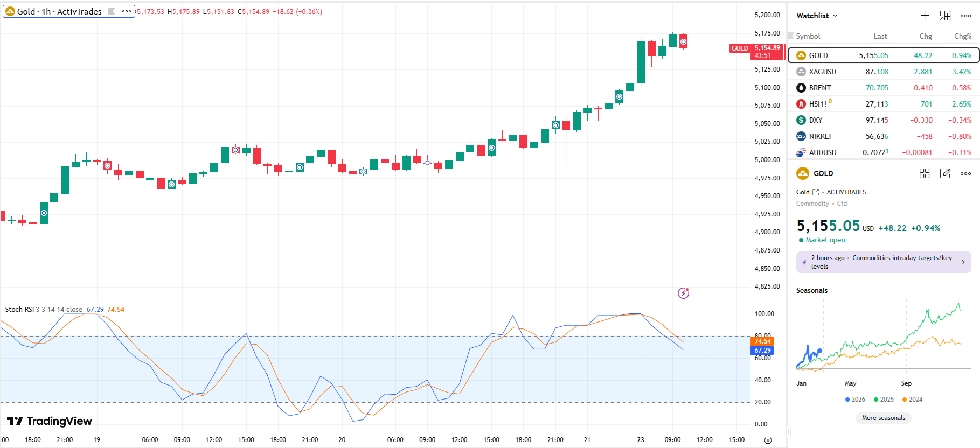
Task: Toggle the 2025 seasonal series legend
Action: click(x=884, y=400)
